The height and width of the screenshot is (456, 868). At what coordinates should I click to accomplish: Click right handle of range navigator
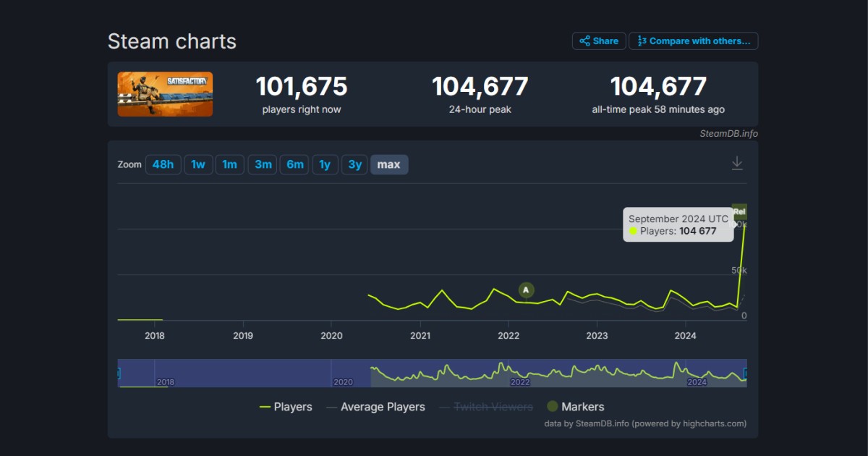[746, 373]
